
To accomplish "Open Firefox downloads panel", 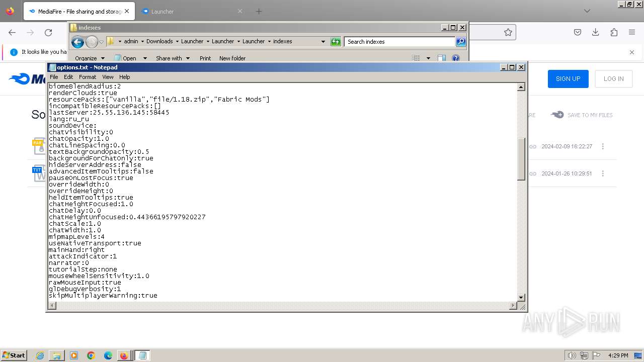I will [x=596, y=32].
